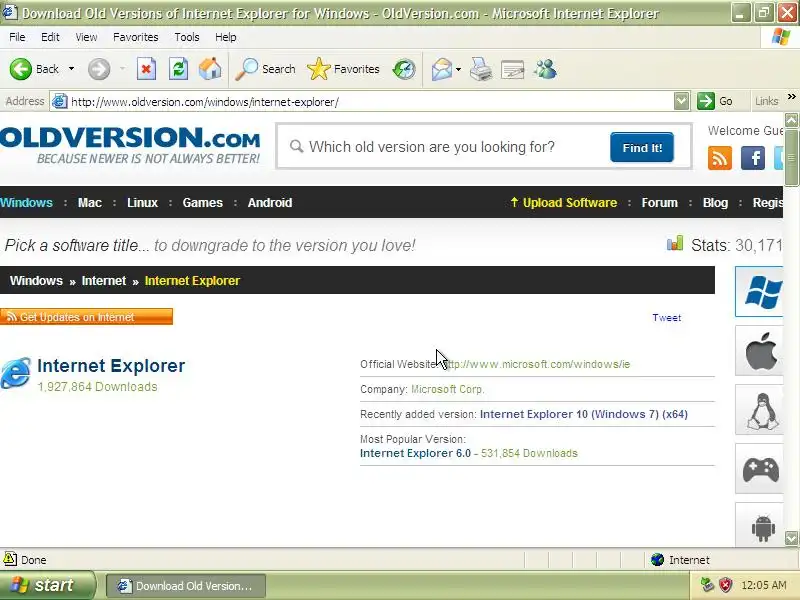Go to the Home page icon

pyautogui.click(x=210, y=69)
